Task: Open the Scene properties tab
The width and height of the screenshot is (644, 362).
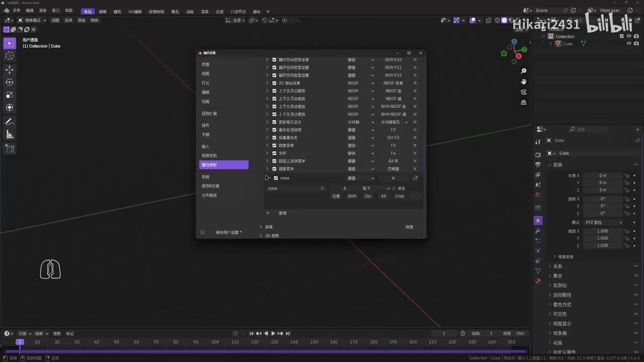Action: click(538, 185)
